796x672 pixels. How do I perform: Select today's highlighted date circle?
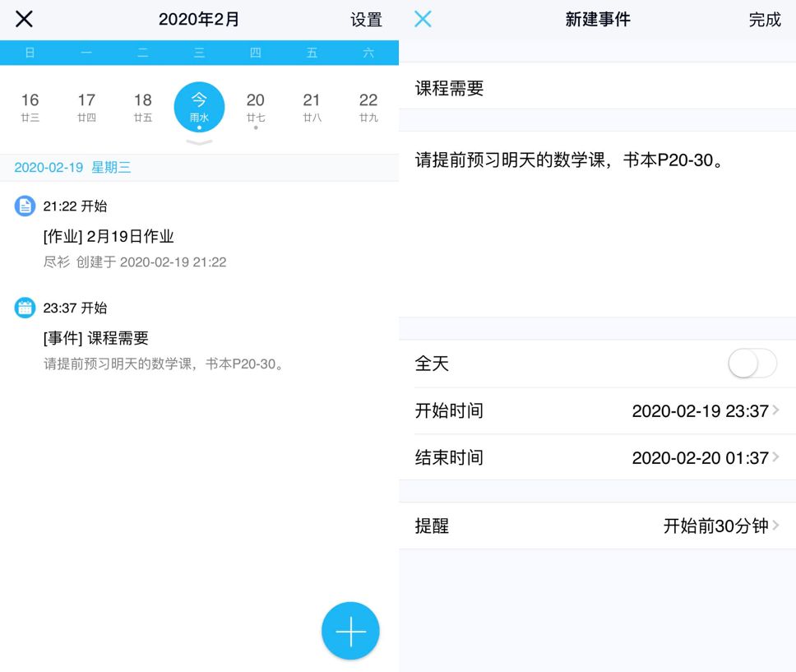coord(199,107)
